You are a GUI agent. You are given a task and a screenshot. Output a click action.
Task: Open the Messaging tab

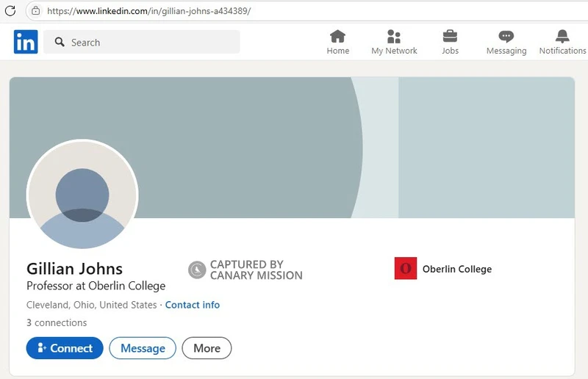click(506, 43)
